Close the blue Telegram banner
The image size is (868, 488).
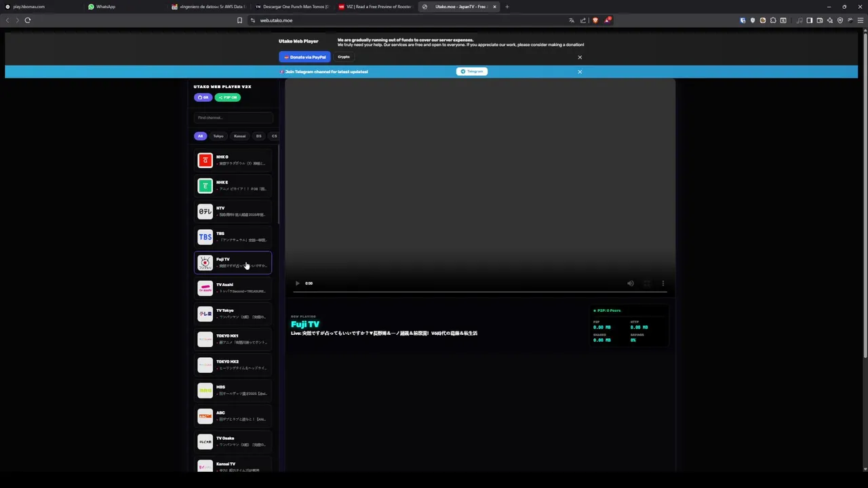point(580,71)
